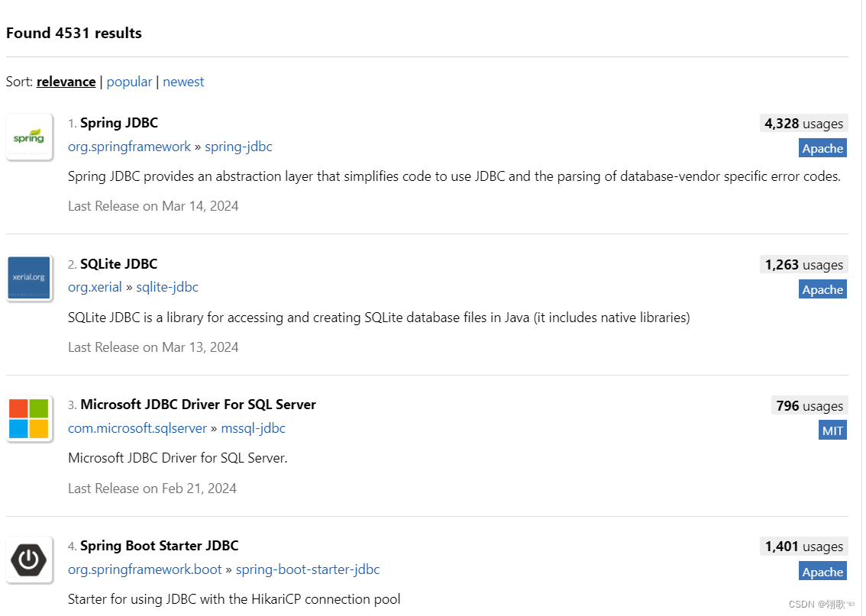Image resolution: width=866 pixels, height=616 pixels.
Task: Click 'Last Release on Mar 13, 2024' text
Action: (153, 347)
